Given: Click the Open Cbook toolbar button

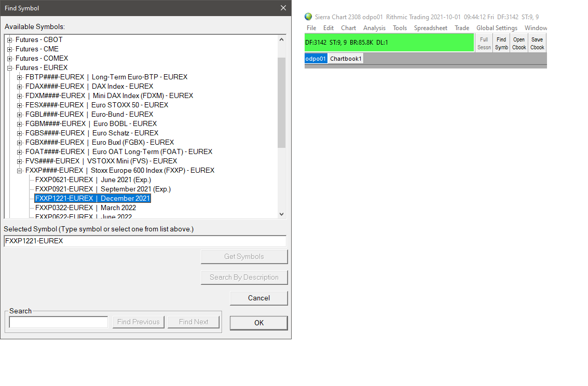Looking at the screenshot, I should [519, 43].
